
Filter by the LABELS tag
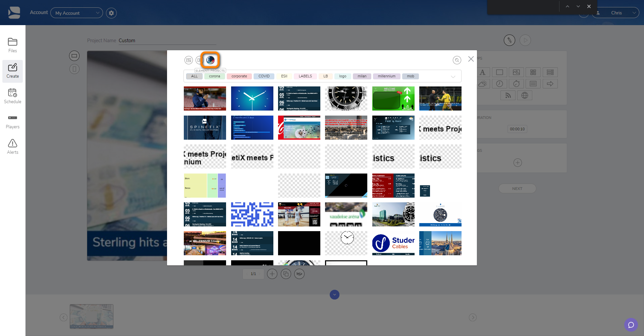[305, 76]
